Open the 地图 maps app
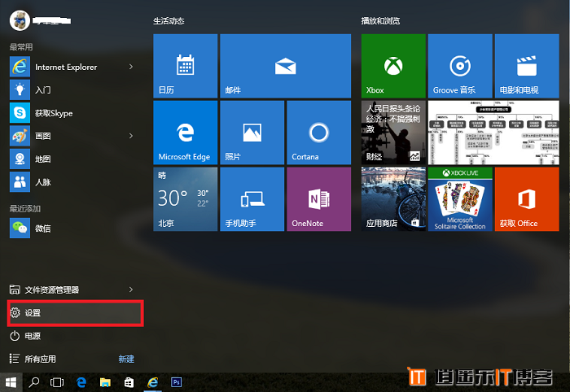Viewport: 570px width, 392px height. pos(72,159)
